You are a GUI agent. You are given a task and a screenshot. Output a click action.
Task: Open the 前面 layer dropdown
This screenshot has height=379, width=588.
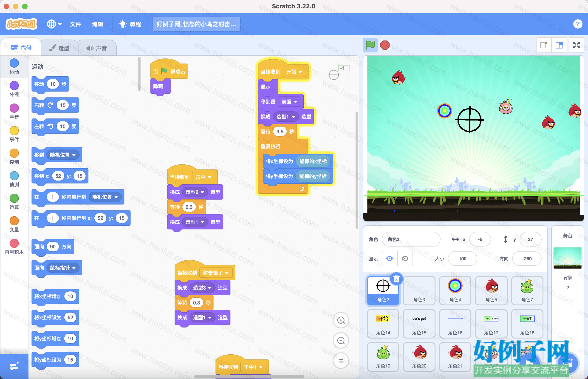tap(289, 102)
